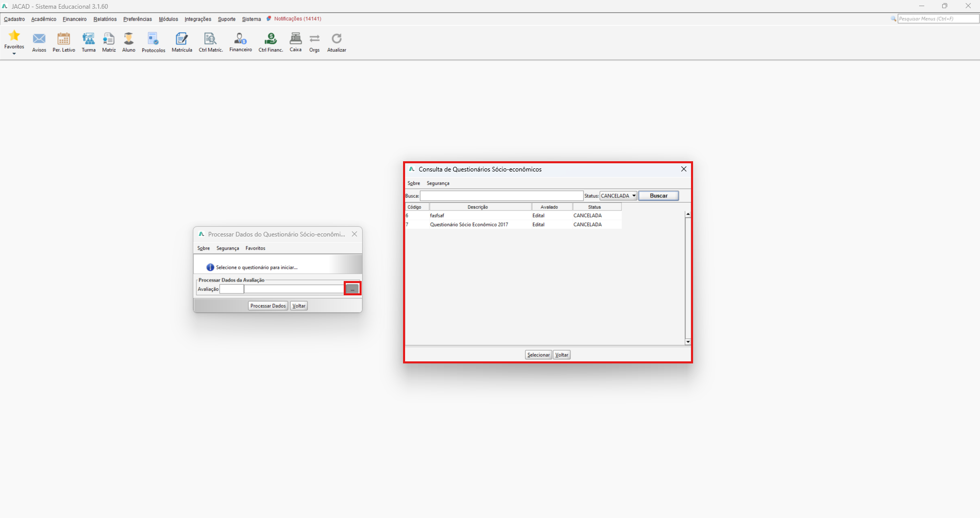Open the Preferências menu
This screenshot has width=980, height=518.
[138, 19]
